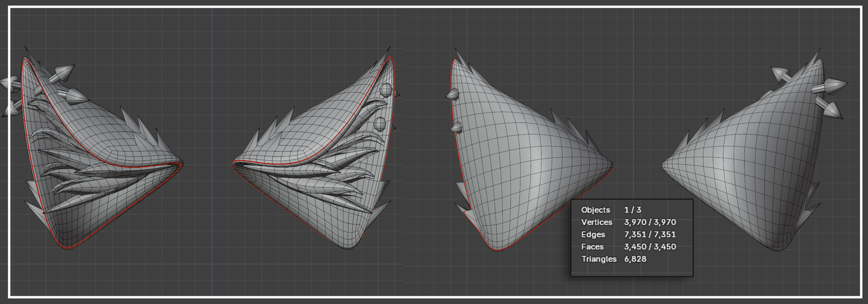The image size is (868, 304).
Task: Select the Triangles value 6,828
Action: pyautogui.click(x=635, y=259)
